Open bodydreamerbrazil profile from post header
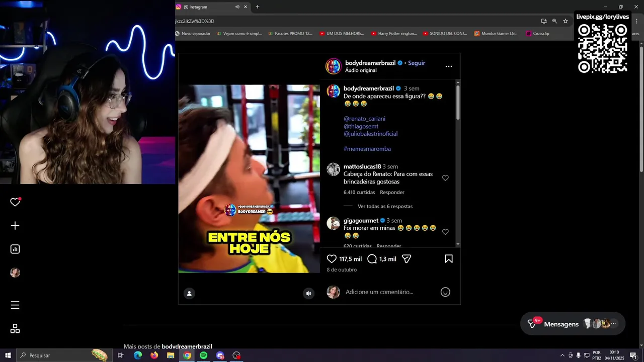The height and width of the screenshot is (362, 644). (x=370, y=63)
